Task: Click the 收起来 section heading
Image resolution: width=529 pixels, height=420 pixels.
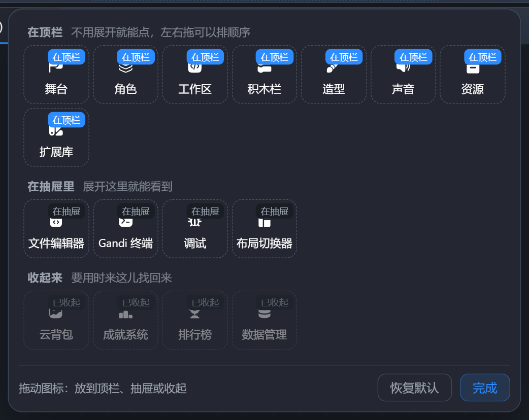Action: point(45,278)
